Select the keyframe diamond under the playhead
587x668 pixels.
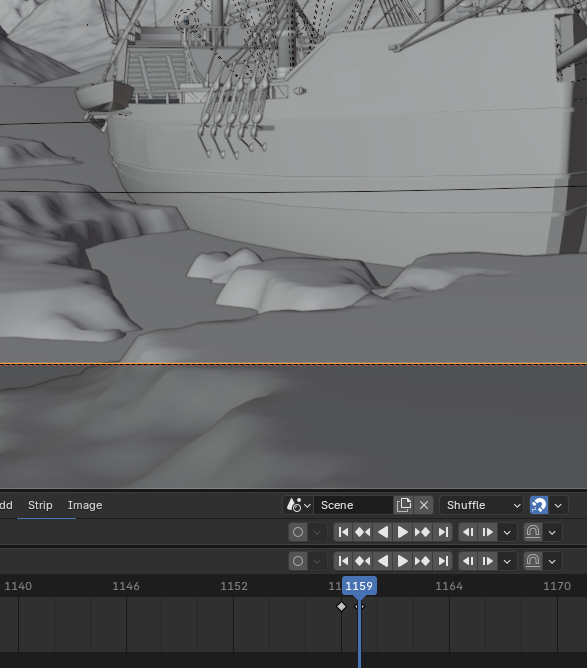[x=360, y=606]
